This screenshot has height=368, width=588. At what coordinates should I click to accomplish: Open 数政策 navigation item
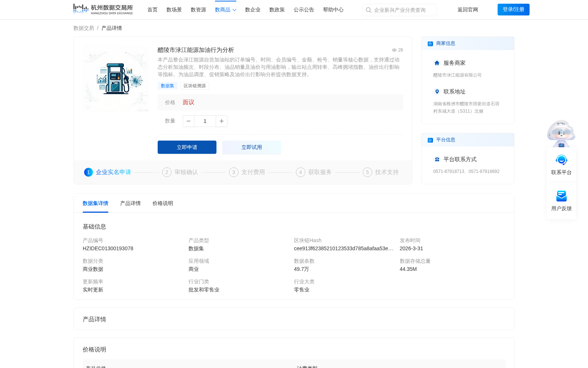coord(277,10)
